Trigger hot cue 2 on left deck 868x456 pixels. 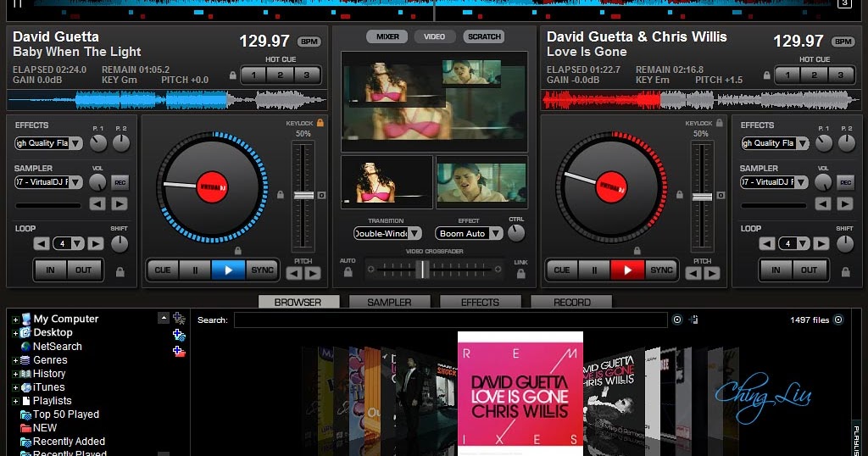(280, 75)
